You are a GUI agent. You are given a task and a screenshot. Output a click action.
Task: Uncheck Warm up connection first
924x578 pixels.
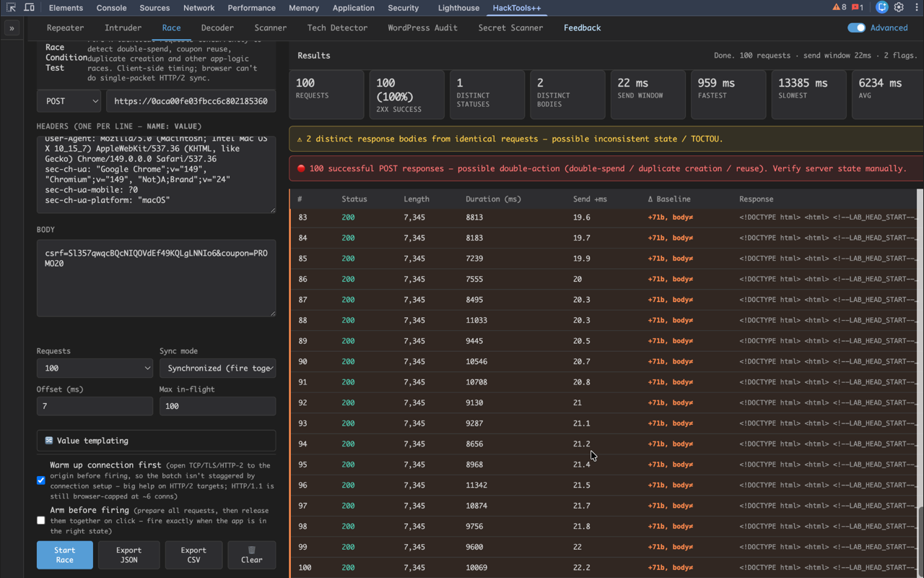41,480
